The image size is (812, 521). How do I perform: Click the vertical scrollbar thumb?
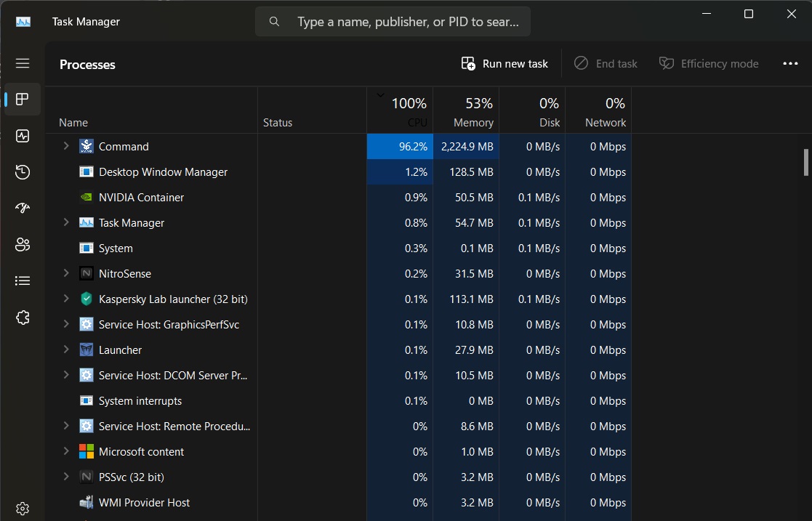click(x=805, y=163)
